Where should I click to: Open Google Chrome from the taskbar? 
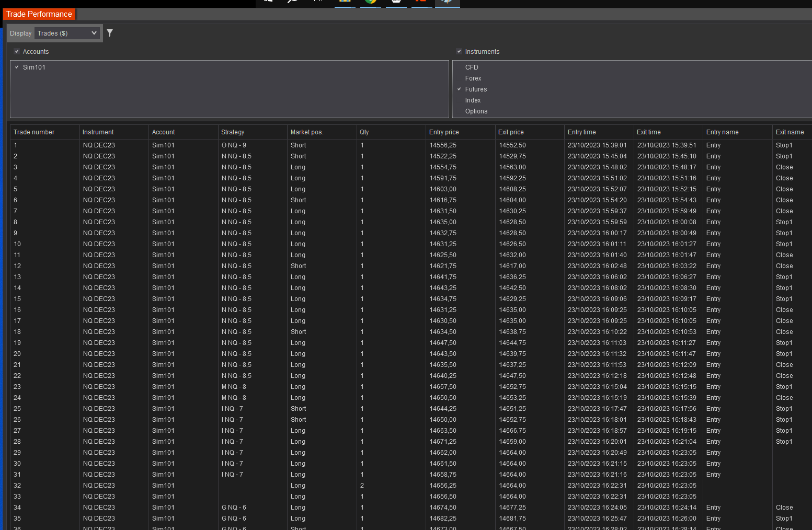tap(370, 3)
